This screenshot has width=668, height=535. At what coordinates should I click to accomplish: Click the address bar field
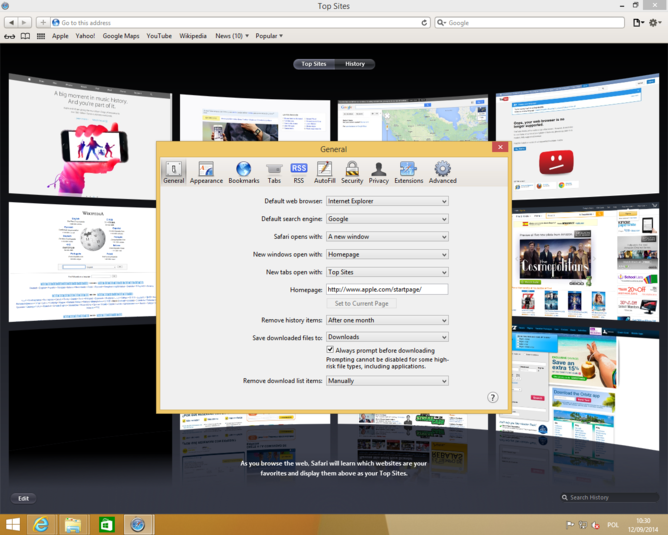point(240,23)
